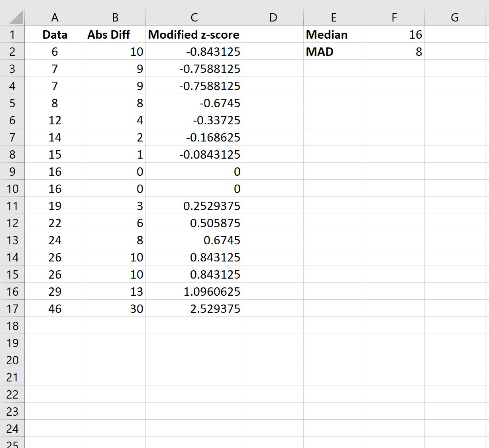Image resolution: width=489 pixels, height=448 pixels.
Task: Select the cell containing 46
Action: 55,308
